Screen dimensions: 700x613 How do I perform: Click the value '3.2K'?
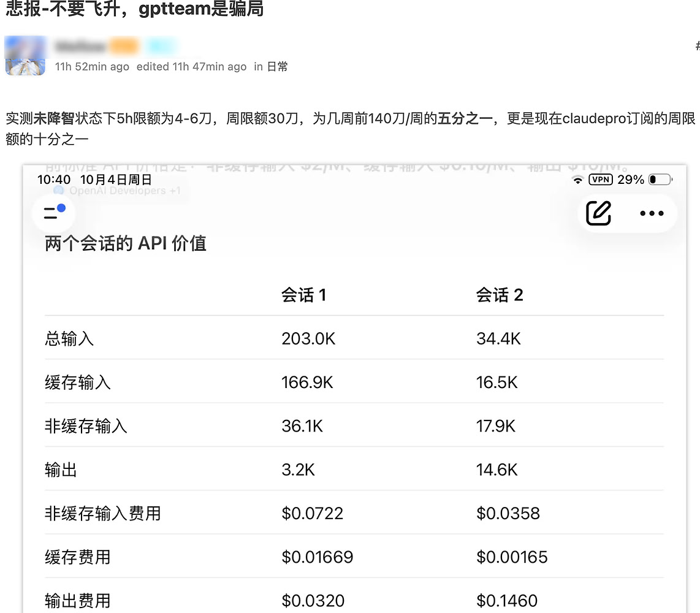299,470
